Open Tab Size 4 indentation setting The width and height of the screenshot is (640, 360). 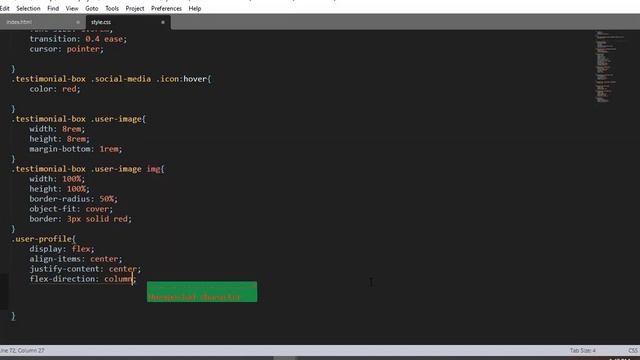(582, 351)
